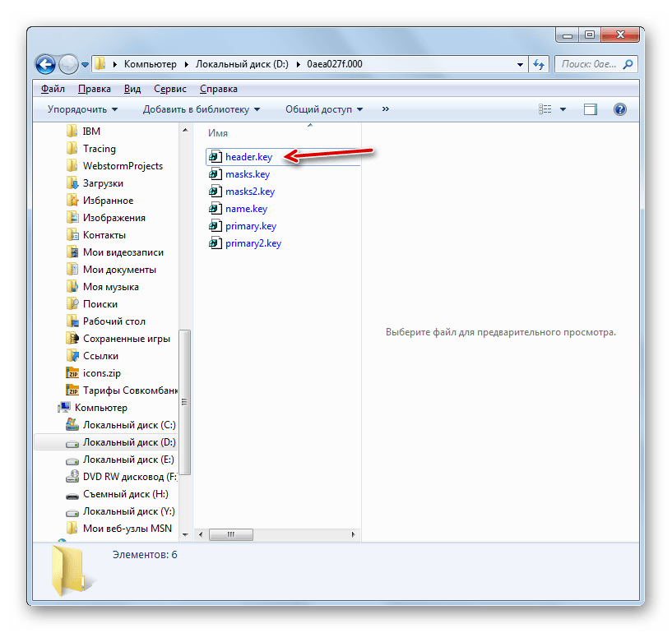Open the Файл menu
This screenshot has width=672, height=633.
click(53, 89)
